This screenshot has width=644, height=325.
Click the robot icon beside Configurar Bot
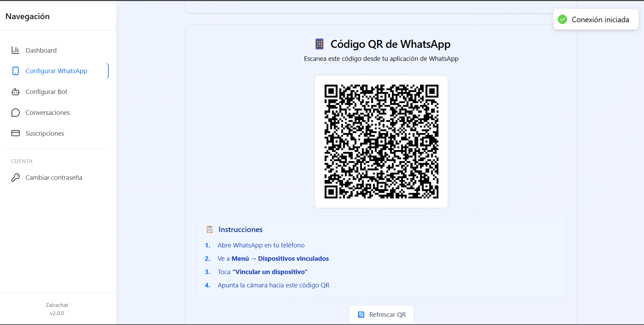pos(16,92)
